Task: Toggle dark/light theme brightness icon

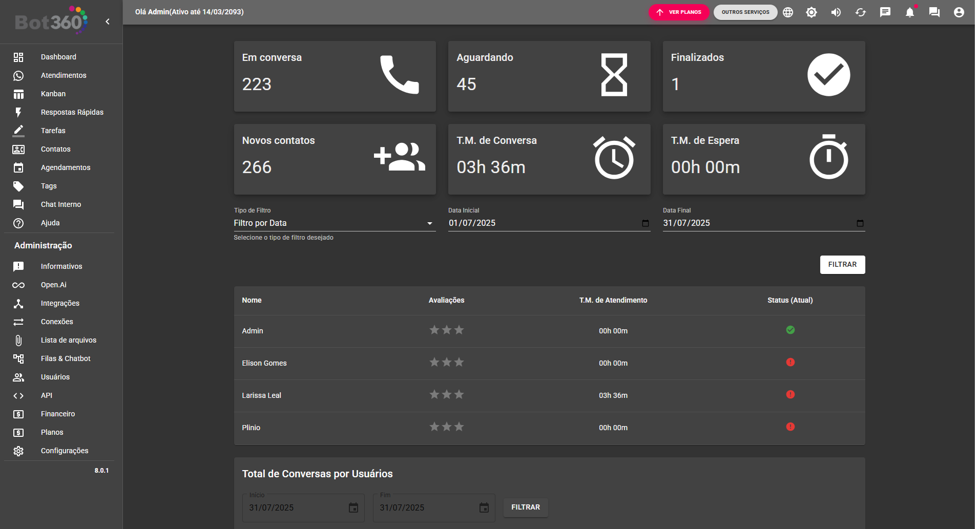Action: 811,12
